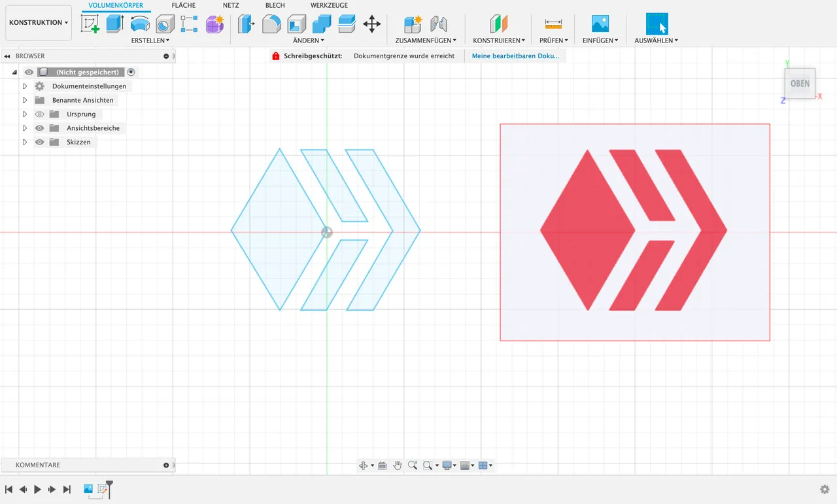Hide the Skizzen folder
837x504 pixels.
39,142
